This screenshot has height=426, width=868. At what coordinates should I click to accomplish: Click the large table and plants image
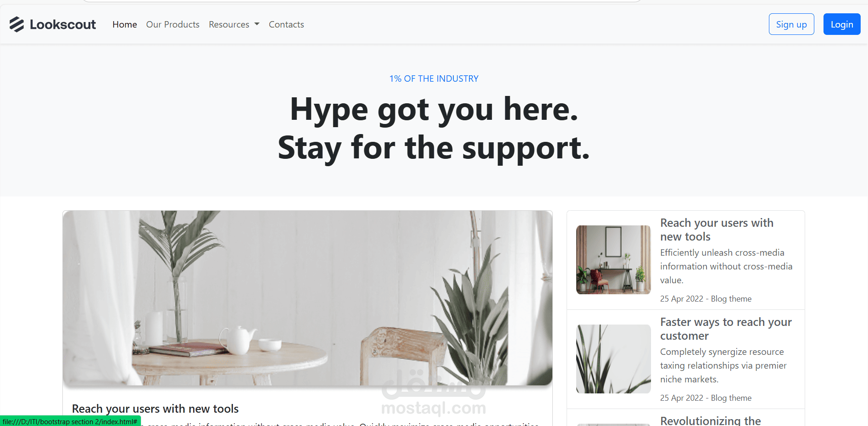(x=307, y=298)
